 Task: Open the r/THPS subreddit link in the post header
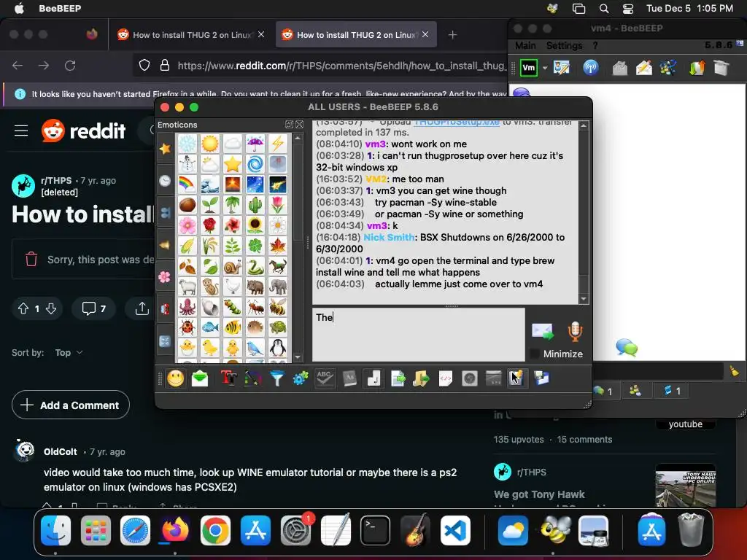tap(56, 181)
